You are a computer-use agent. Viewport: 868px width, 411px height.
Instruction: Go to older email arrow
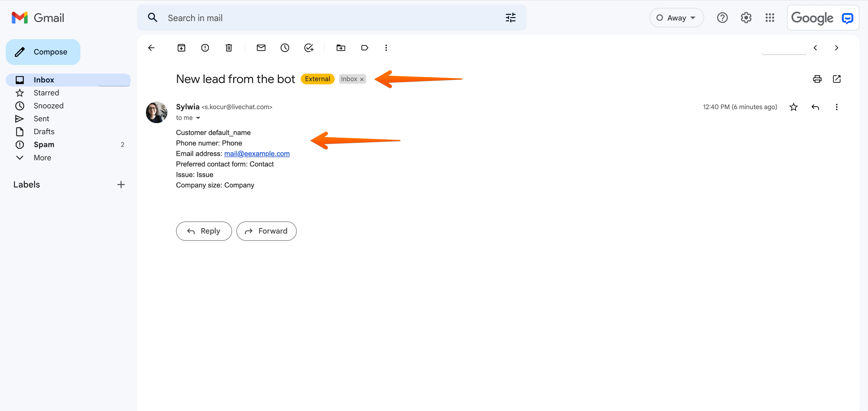836,48
